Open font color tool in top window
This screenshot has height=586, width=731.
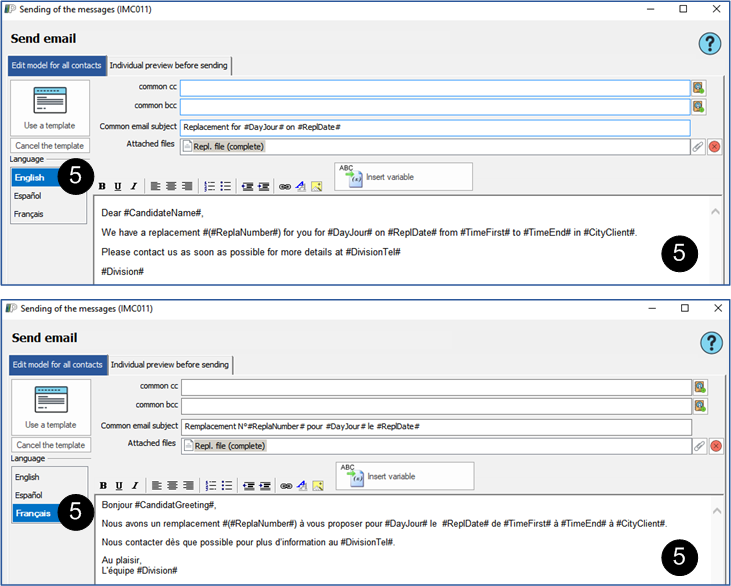coord(301,186)
